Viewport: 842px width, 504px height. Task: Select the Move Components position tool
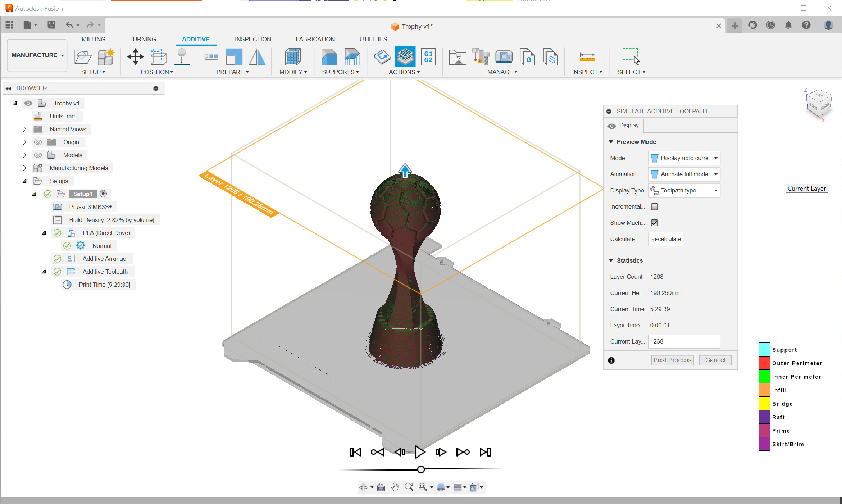[135, 56]
